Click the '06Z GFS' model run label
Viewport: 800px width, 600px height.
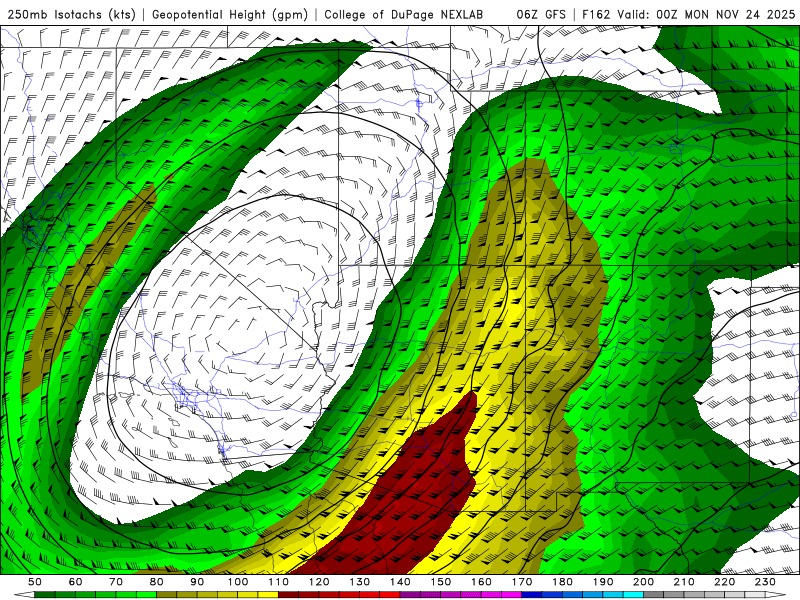(541, 14)
